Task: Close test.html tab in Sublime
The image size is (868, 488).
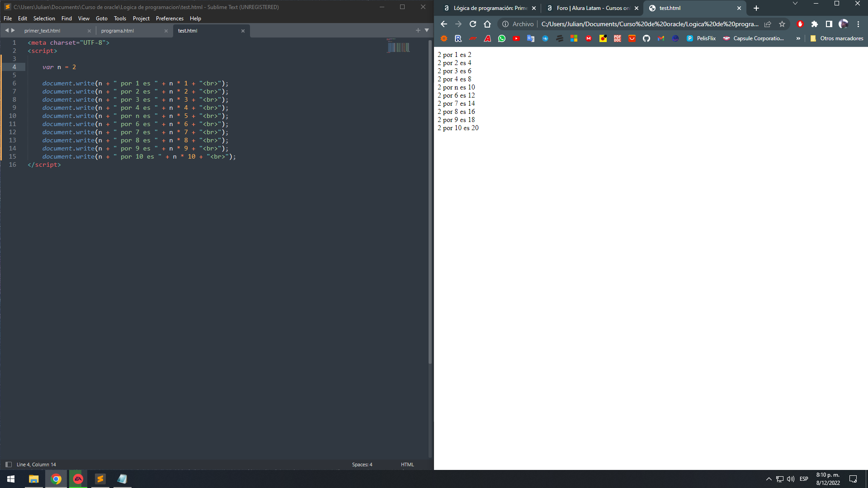Action: pos(243,31)
